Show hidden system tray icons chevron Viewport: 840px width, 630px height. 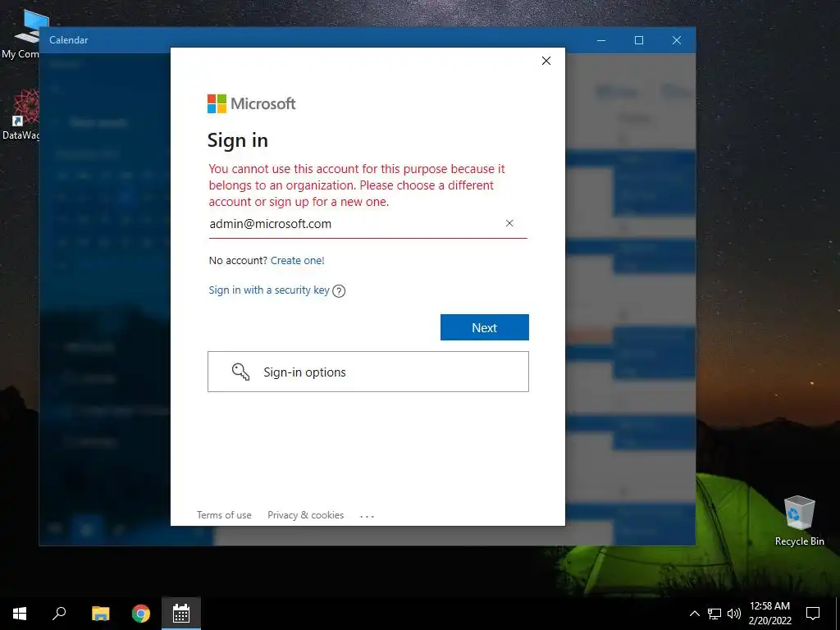(694, 614)
